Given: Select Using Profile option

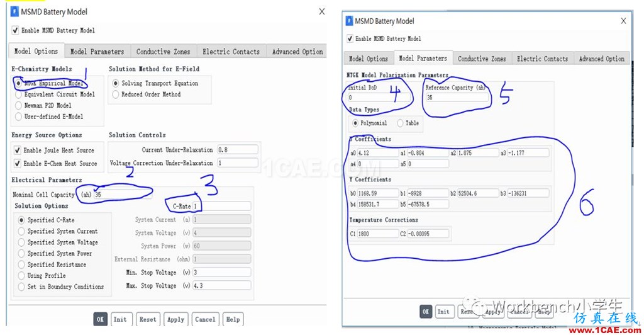Looking at the screenshot, I should 21,276.
